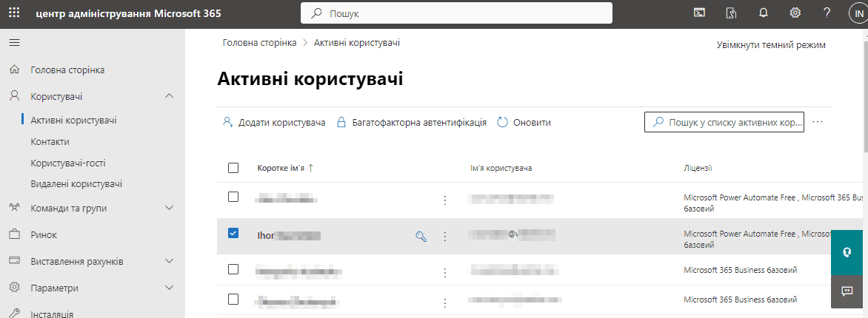This screenshot has height=318, width=868.
Task: Go to Головна сторінка in sidebar
Action: 67,70
